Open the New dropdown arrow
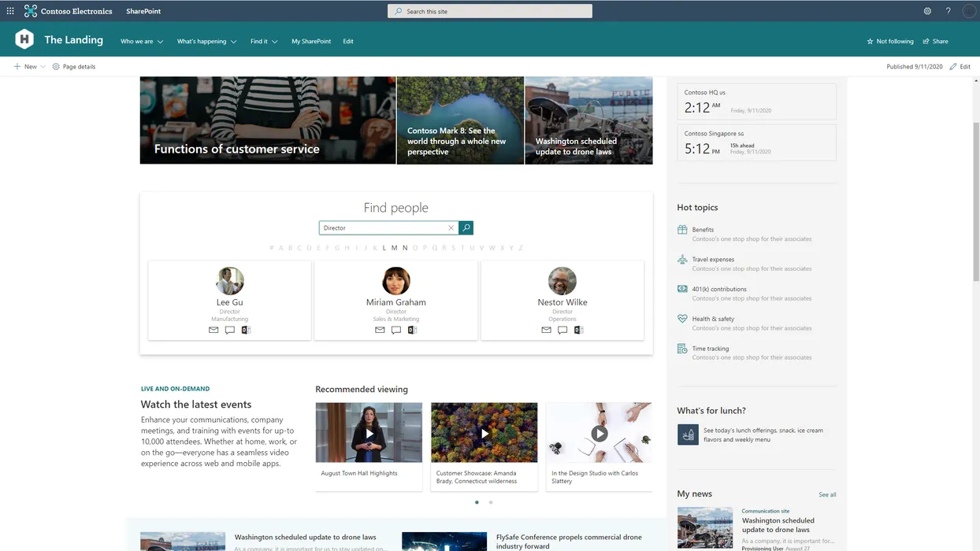Viewport: 980px width, 551px height. (42, 67)
